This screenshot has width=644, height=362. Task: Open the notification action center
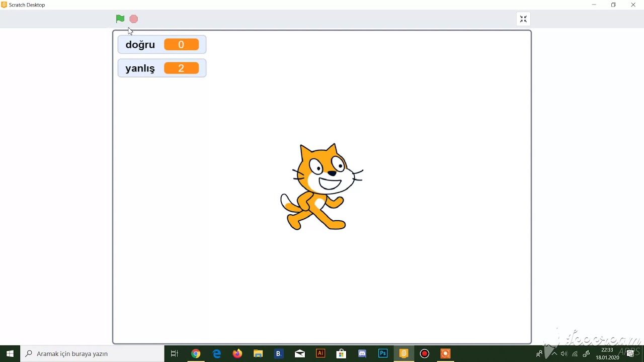630,354
